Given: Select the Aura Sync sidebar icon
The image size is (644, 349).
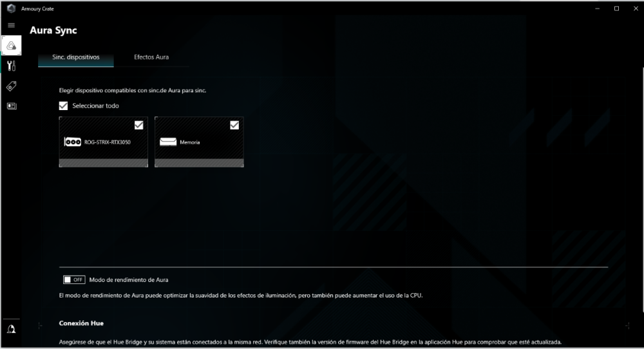Looking at the screenshot, I should coord(12,46).
